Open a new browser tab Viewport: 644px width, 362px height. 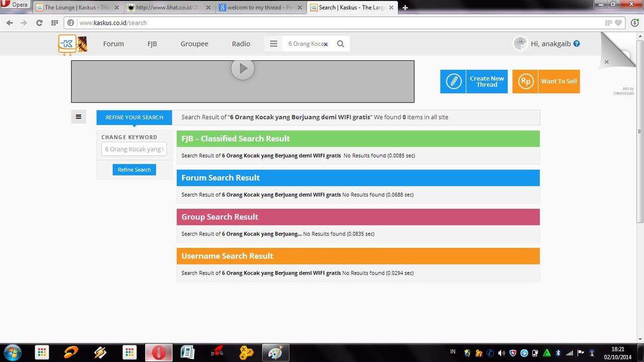[405, 8]
